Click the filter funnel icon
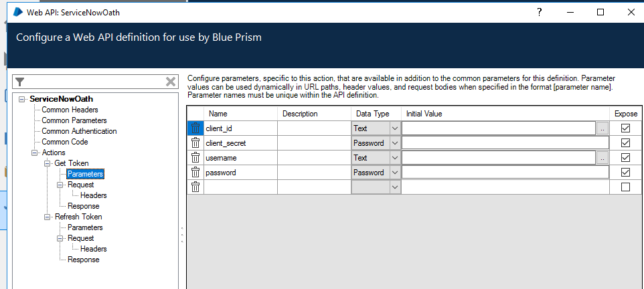The height and width of the screenshot is (289, 644). tap(20, 82)
